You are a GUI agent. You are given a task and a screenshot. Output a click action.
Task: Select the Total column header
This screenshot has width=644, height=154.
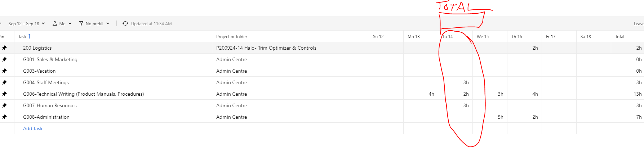[x=619, y=37]
